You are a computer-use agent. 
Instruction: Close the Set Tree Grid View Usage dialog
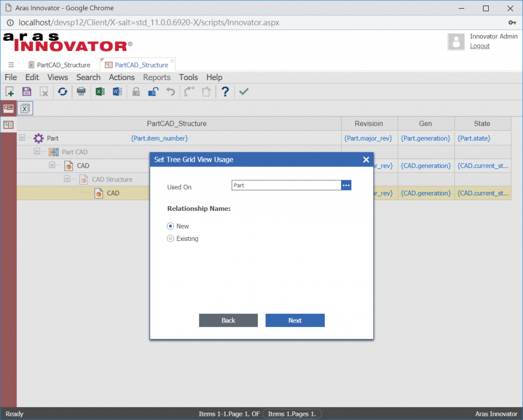(366, 160)
